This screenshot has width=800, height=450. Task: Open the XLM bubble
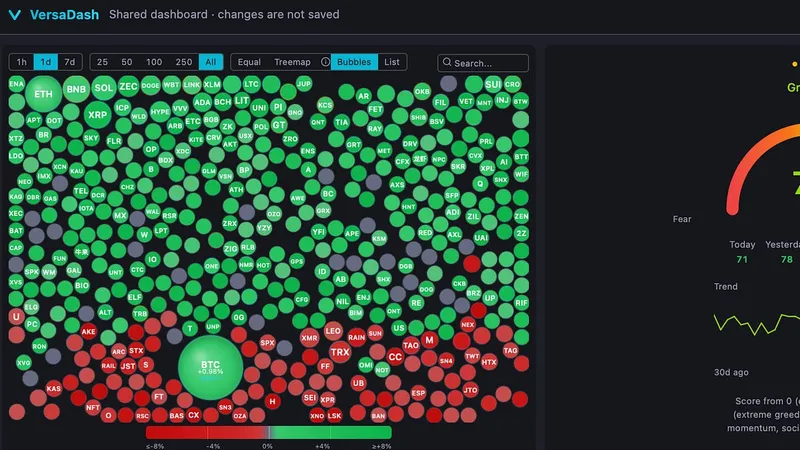point(212,85)
